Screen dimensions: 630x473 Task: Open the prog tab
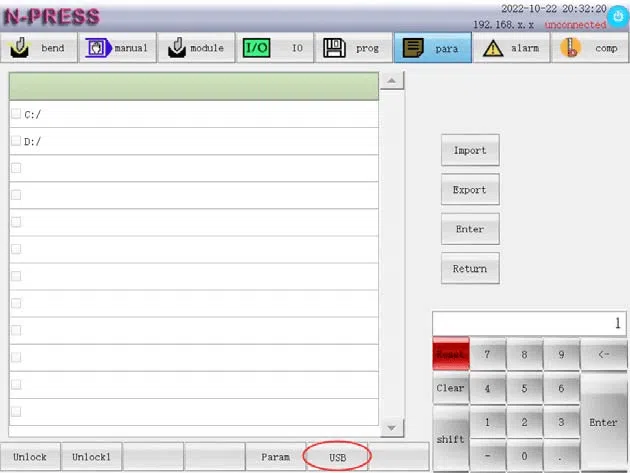[x=354, y=48]
